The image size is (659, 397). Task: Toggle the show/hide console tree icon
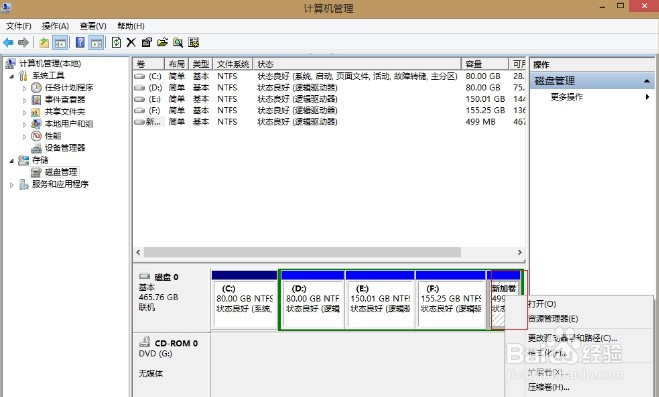pos(60,42)
